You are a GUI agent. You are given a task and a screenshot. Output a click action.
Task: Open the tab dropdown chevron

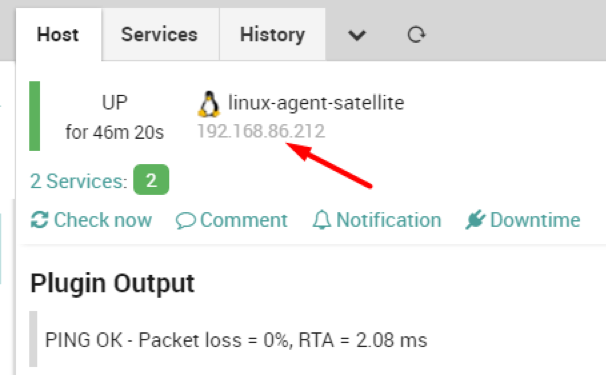[x=357, y=35]
